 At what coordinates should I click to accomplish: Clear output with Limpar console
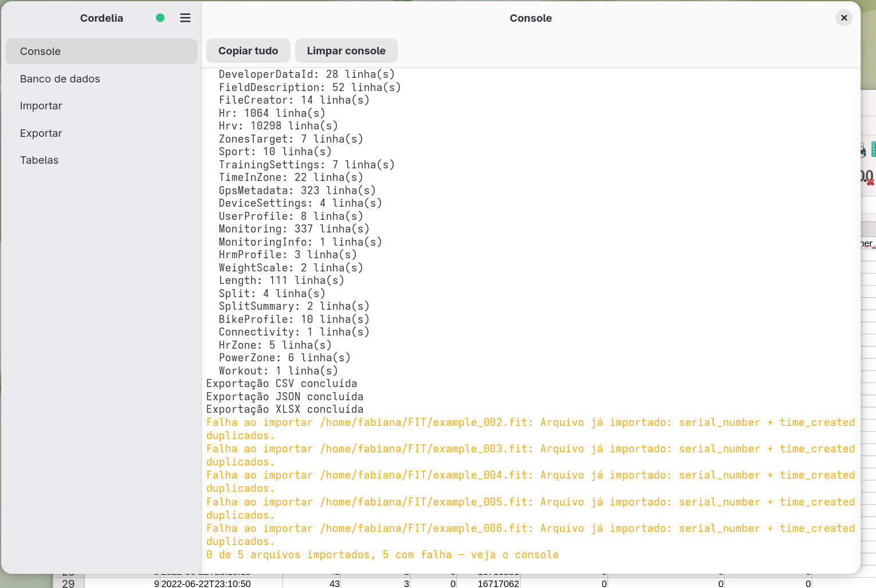point(346,51)
